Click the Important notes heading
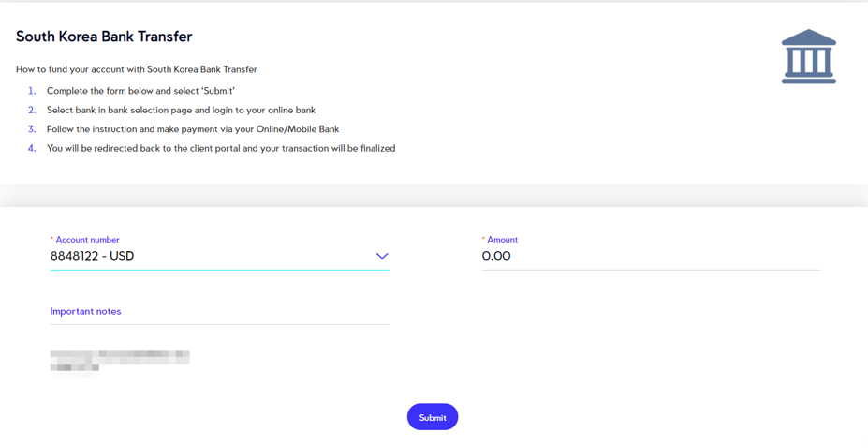 85,311
